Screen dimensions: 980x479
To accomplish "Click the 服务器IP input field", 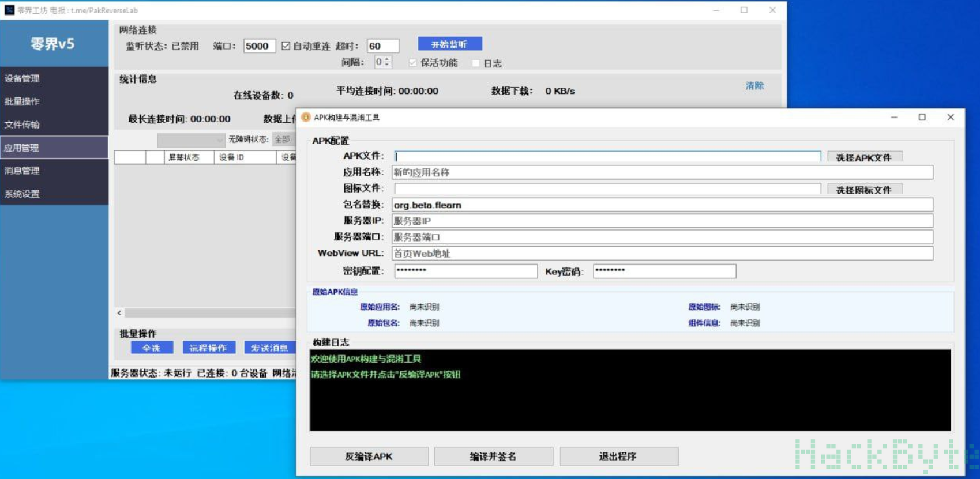I will [662, 221].
